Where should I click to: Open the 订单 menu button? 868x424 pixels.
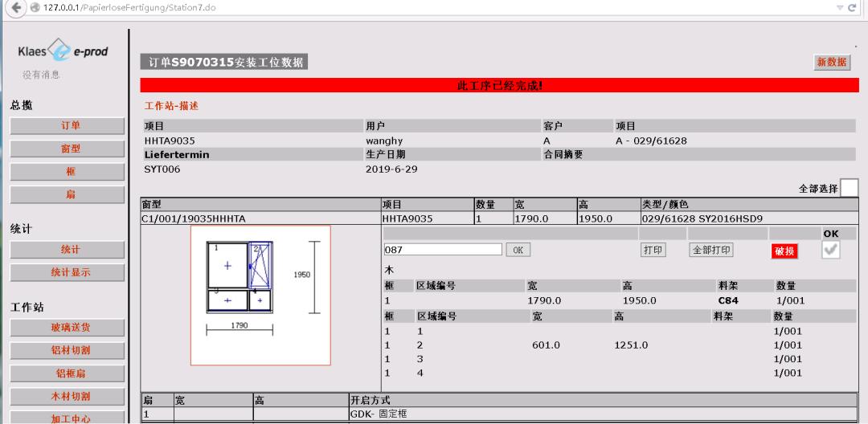coord(68,125)
